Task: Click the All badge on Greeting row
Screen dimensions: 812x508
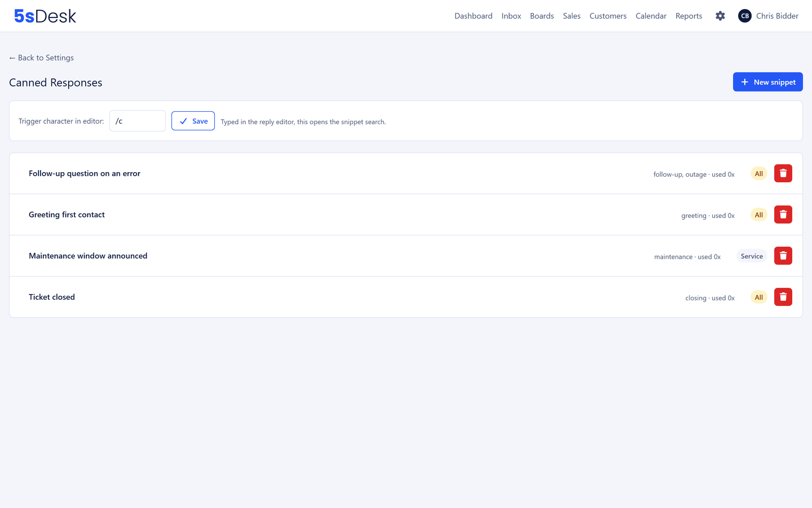Action: tap(759, 215)
